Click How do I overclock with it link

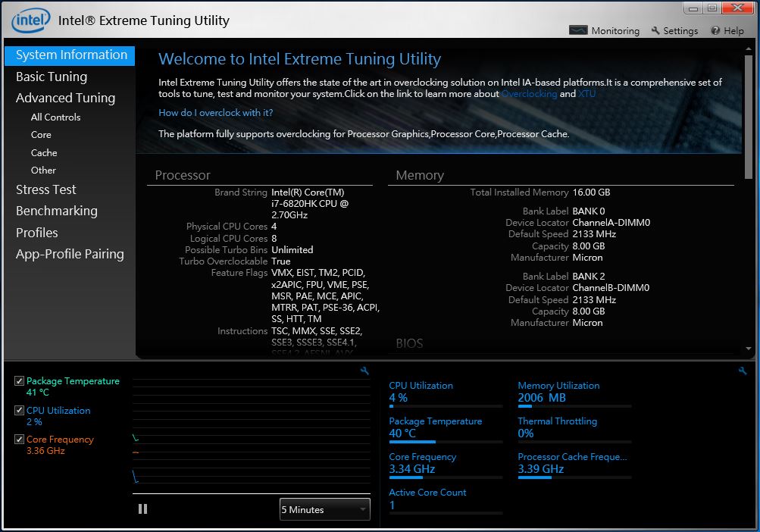click(216, 112)
